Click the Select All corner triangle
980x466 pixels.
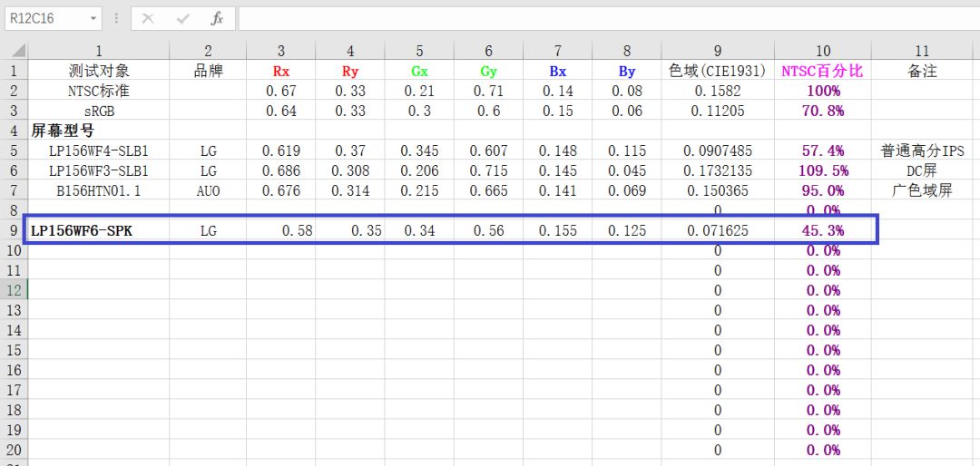click(x=14, y=51)
